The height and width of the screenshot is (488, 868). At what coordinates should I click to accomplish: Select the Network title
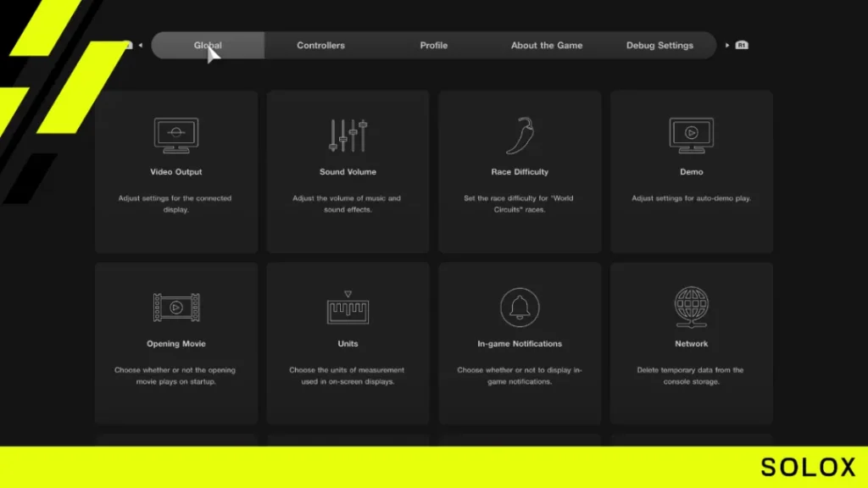pos(692,344)
